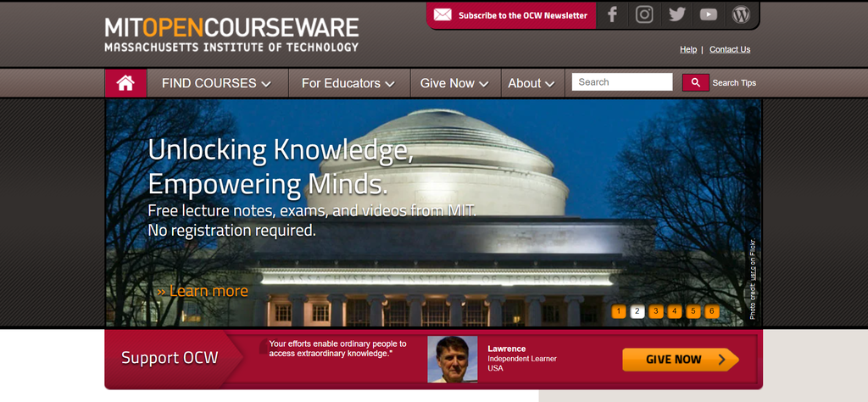Screen dimensions: 868x402
Task: Switch to carousel slide 5
Action: pyautogui.click(x=693, y=311)
